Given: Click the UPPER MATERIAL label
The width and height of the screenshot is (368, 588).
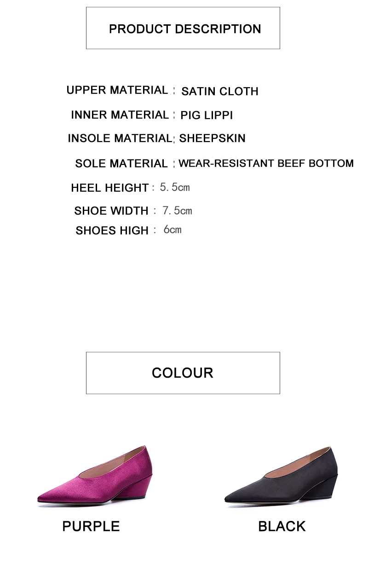Looking at the screenshot, I should (x=117, y=90).
